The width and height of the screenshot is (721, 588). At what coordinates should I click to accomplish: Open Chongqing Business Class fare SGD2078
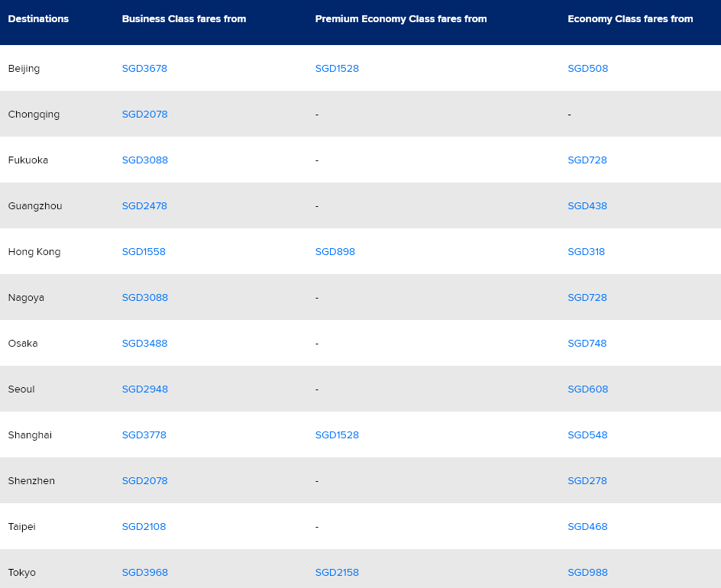[144, 115]
